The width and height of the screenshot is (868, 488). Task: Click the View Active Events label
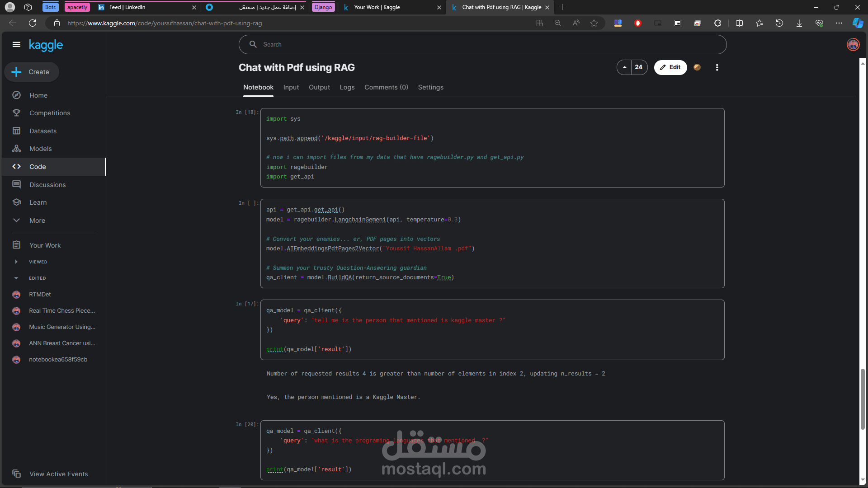(x=59, y=474)
